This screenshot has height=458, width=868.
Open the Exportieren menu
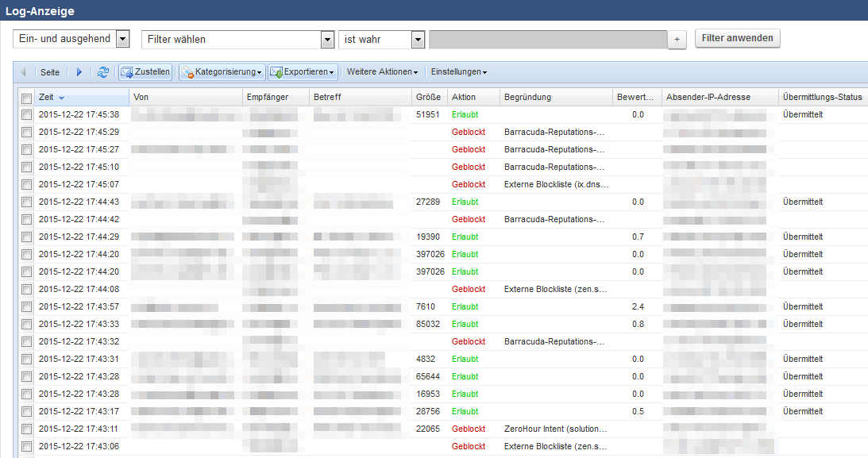pos(303,72)
